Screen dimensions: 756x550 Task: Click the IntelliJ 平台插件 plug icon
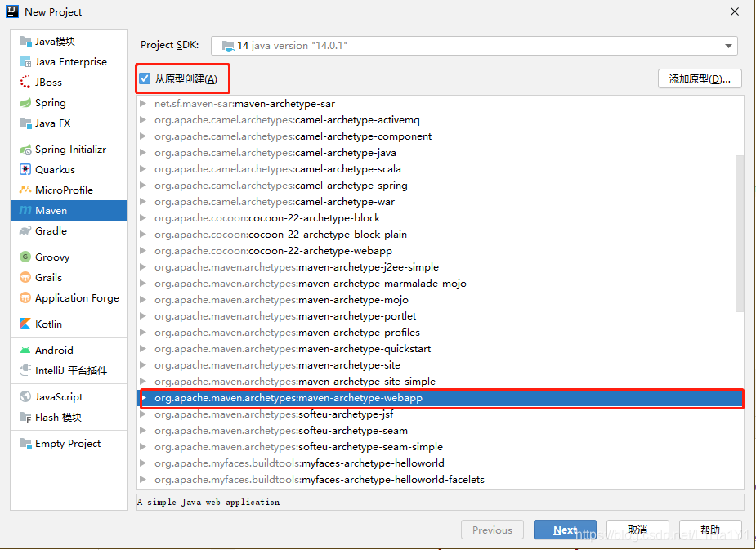click(x=25, y=370)
